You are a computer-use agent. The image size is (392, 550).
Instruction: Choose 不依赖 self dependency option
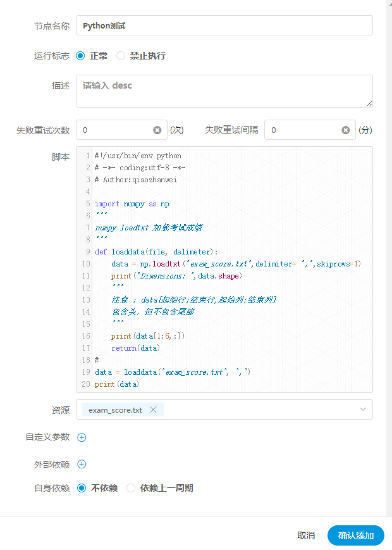(x=82, y=488)
